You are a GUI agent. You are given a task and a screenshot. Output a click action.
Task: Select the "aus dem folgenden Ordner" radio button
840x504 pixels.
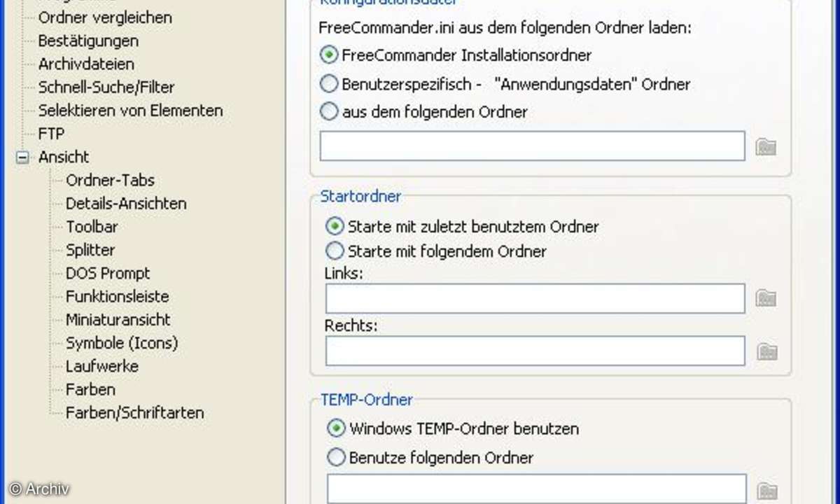point(328,111)
